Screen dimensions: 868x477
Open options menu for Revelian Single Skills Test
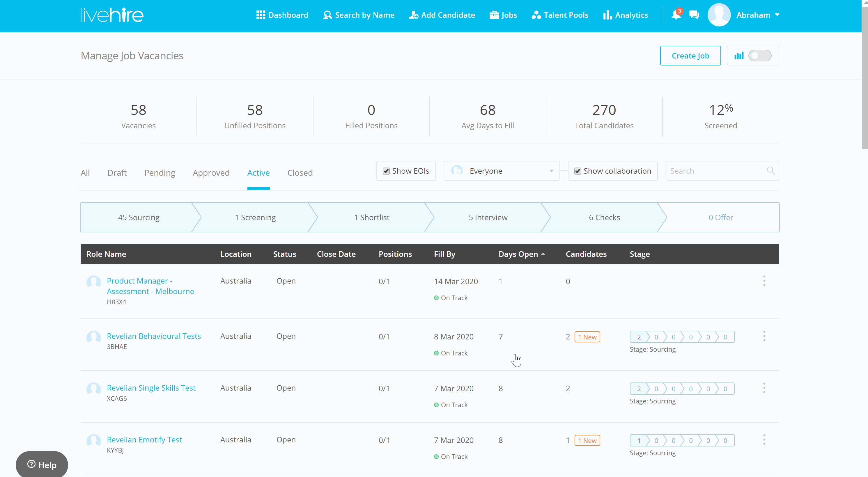point(764,388)
